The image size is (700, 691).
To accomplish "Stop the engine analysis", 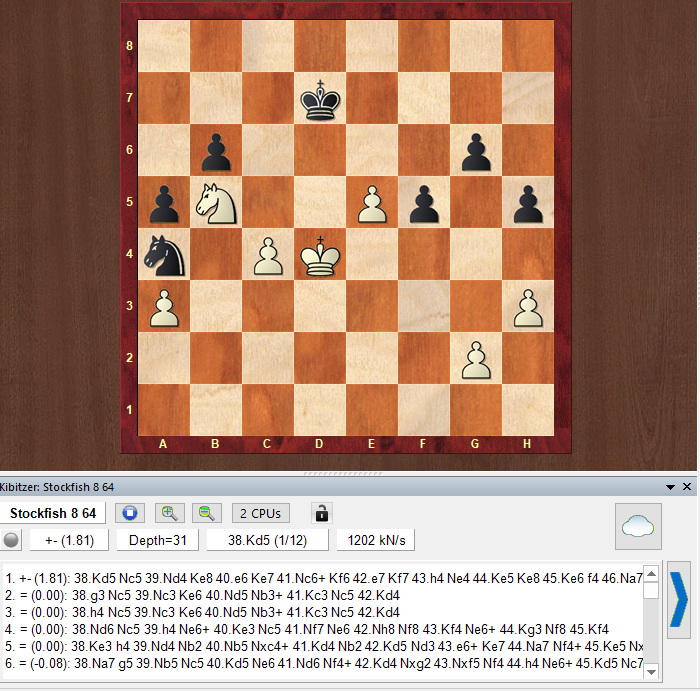I will coord(130,513).
